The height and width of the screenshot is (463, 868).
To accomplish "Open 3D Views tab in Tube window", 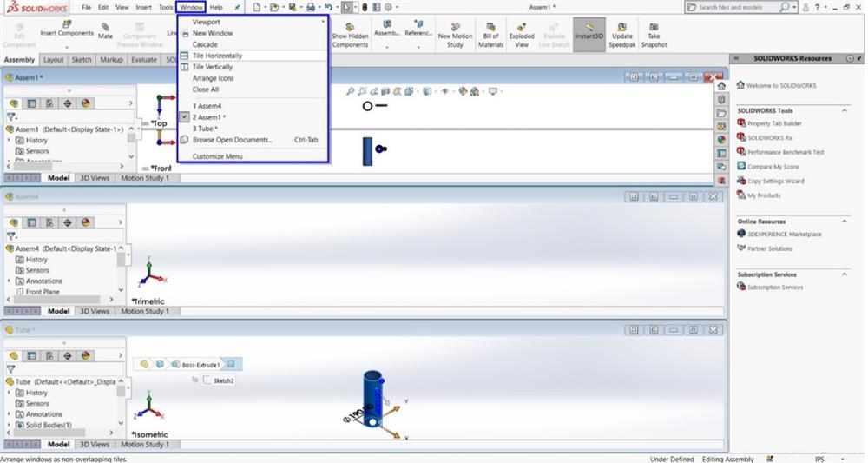I will [x=95, y=444].
